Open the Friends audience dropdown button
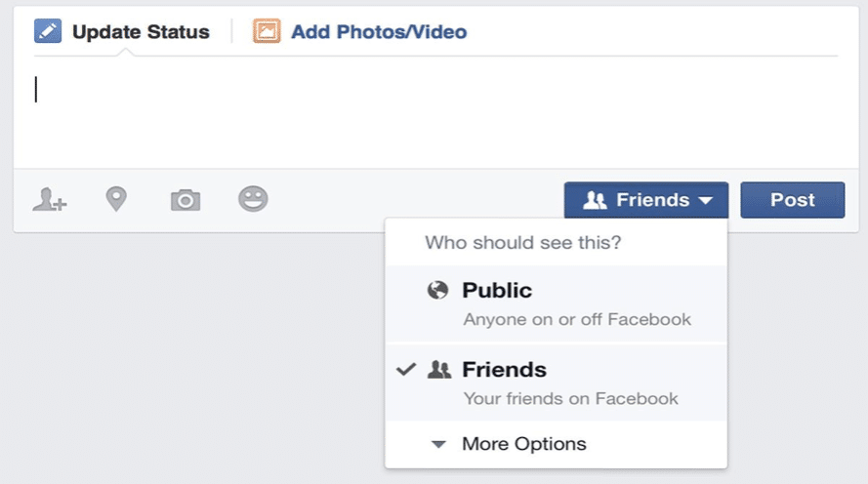868x484 pixels. (646, 200)
